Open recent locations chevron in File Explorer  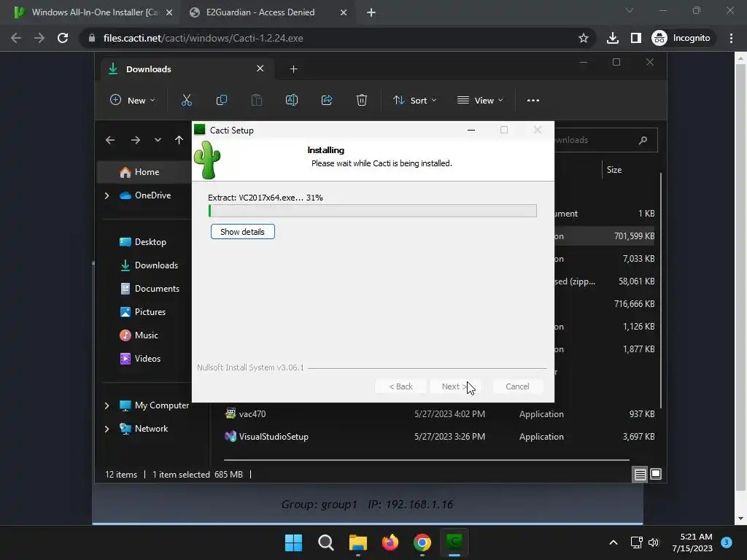(x=158, y=140)
